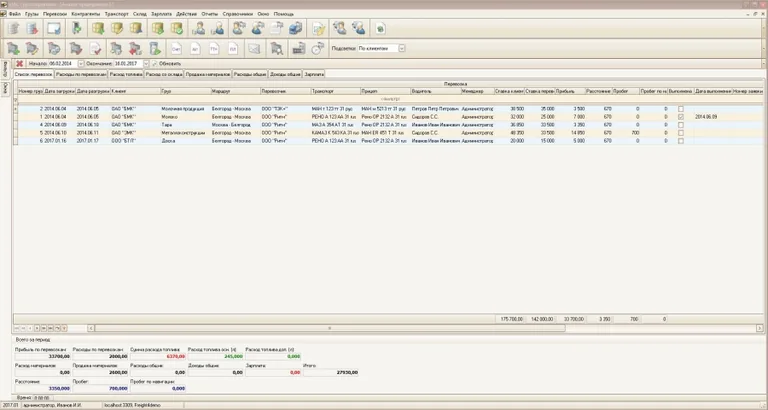Image resolution: width=768 pixels, height=410 pixels.
Task: Switch to Расход топлива tab
Action: click(x=124, y=74)
